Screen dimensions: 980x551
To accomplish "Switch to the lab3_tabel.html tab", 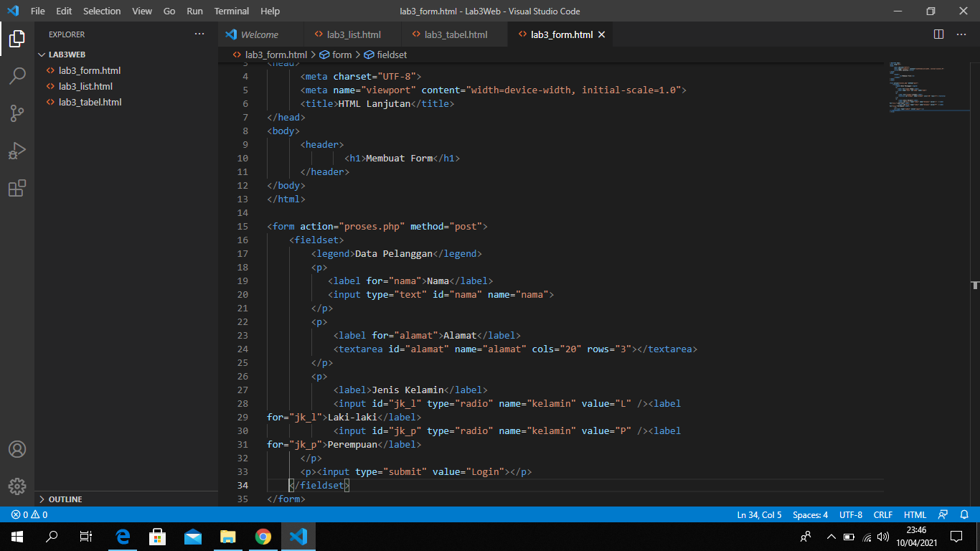I will 453,34.
